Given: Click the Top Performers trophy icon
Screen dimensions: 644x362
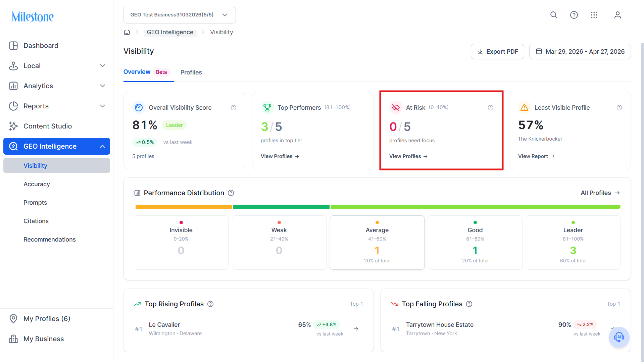Looking at the screenshot, I should click(267, 107).
